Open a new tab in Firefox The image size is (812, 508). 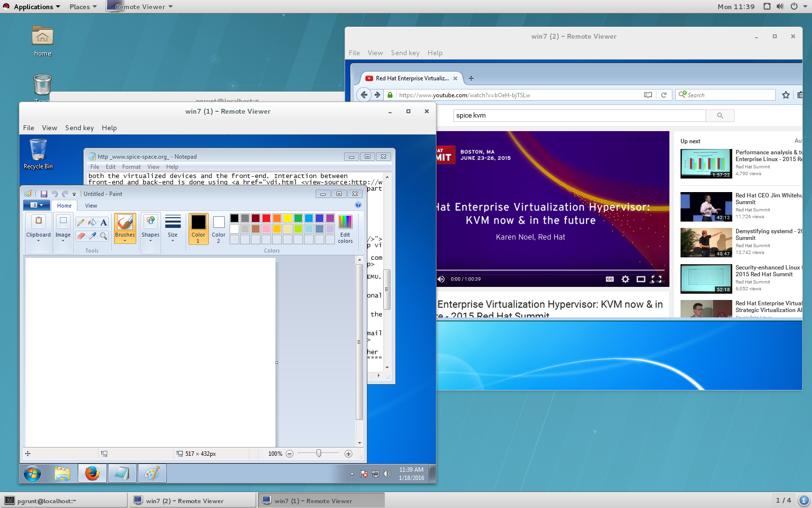pos(471,78)
